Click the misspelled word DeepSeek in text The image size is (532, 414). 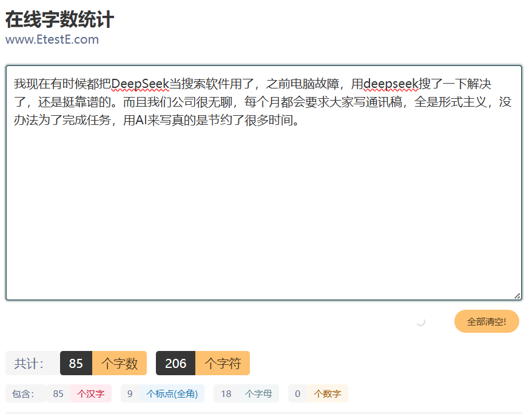(x=140, y=84)
